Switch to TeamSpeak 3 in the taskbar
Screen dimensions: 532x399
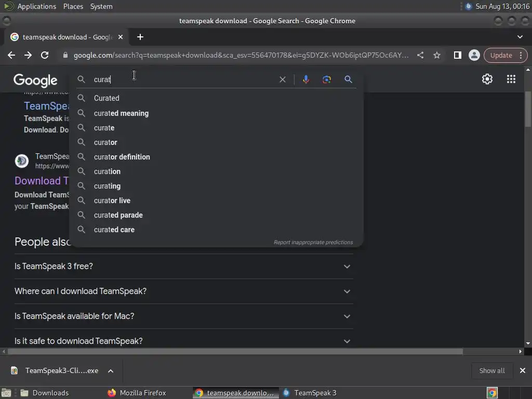click(310, 393)
